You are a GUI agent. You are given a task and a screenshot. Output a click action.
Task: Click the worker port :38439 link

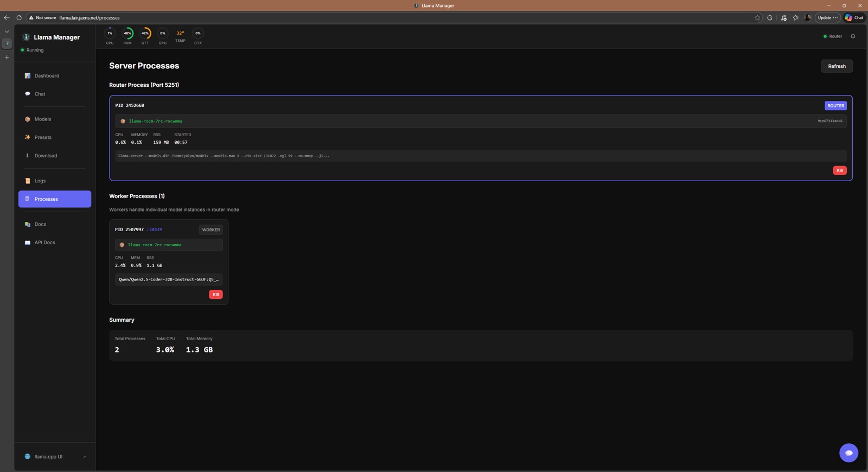(x=155, y=229)
